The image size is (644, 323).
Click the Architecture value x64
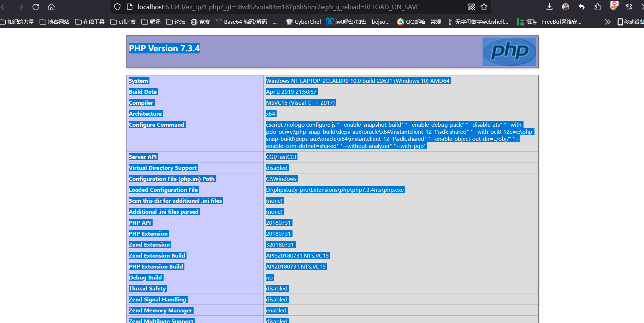271,114
